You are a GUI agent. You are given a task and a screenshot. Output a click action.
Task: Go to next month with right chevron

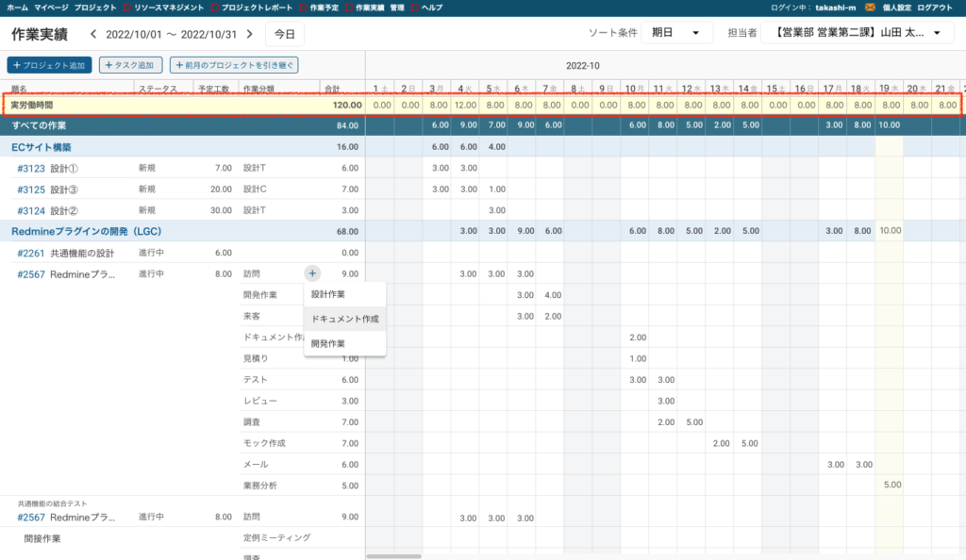coord(249,35)
